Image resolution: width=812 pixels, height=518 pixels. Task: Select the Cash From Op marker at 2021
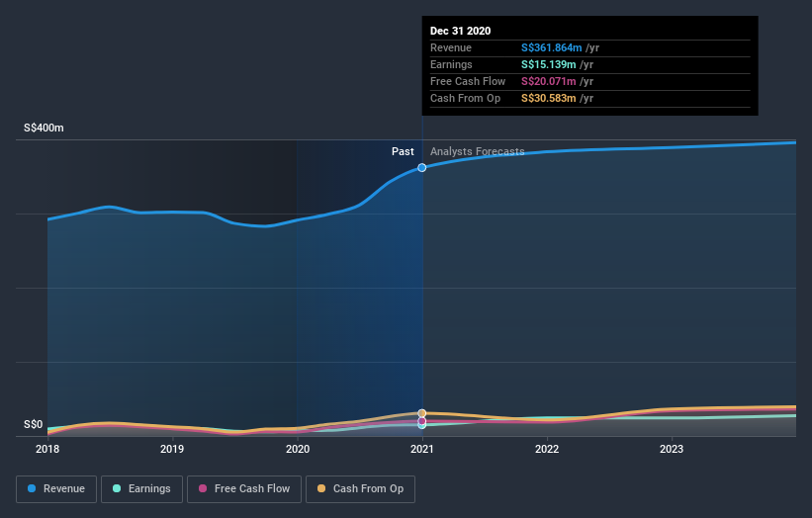click(422, 413)
